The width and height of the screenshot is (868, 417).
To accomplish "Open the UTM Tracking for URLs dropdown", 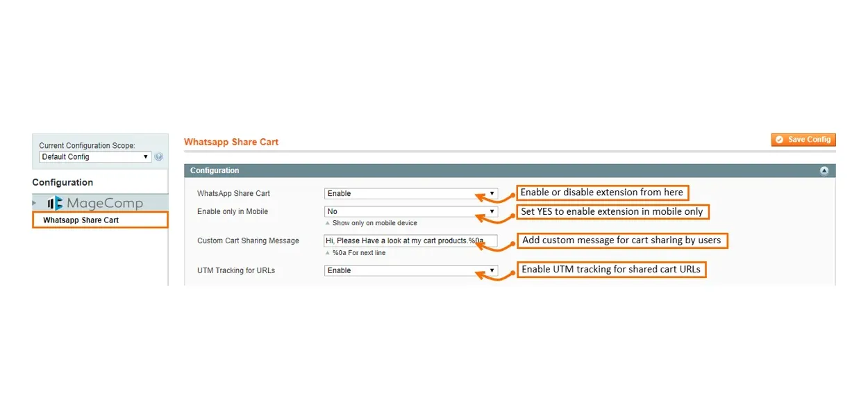I will pos(410,270).
